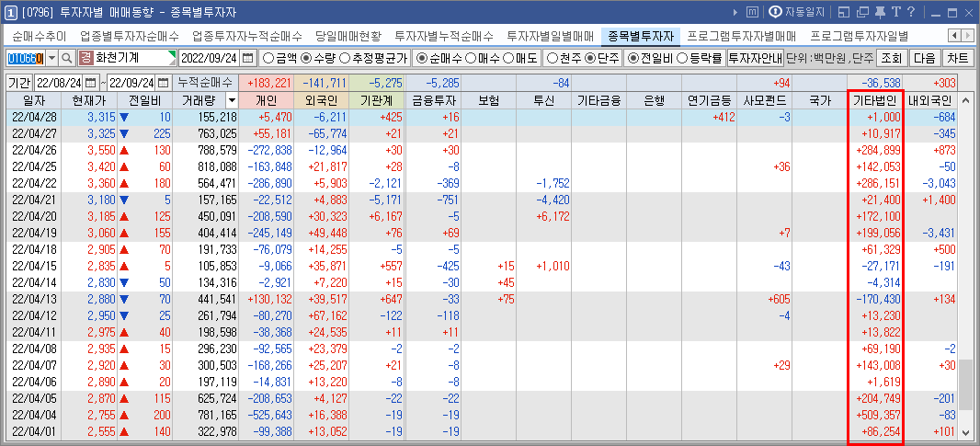Screen dimensions: 980x446
Task: Select the 수량 radio button
Action: [305, 59]
